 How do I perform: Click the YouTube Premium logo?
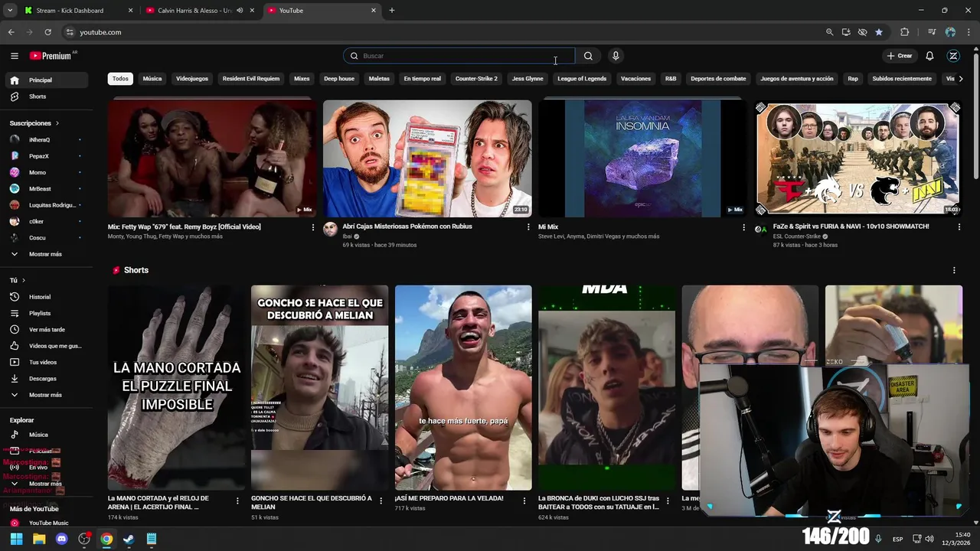point(51,56)
